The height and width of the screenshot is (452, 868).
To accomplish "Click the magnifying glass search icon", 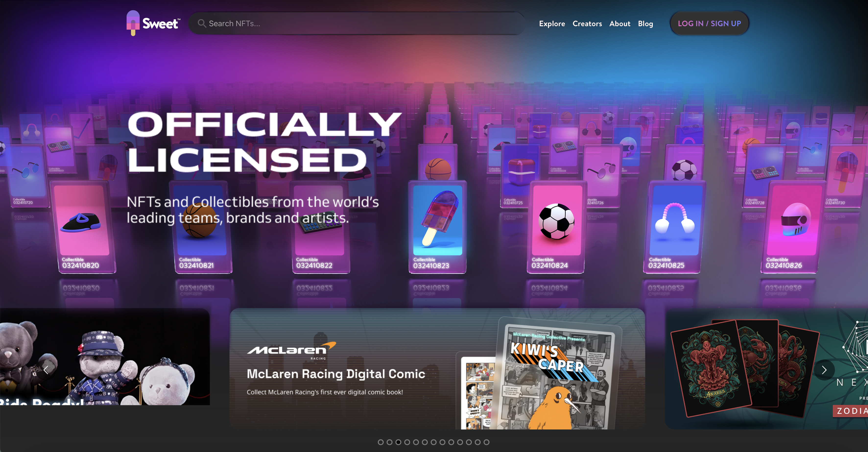I will click(x=202, y=23).
